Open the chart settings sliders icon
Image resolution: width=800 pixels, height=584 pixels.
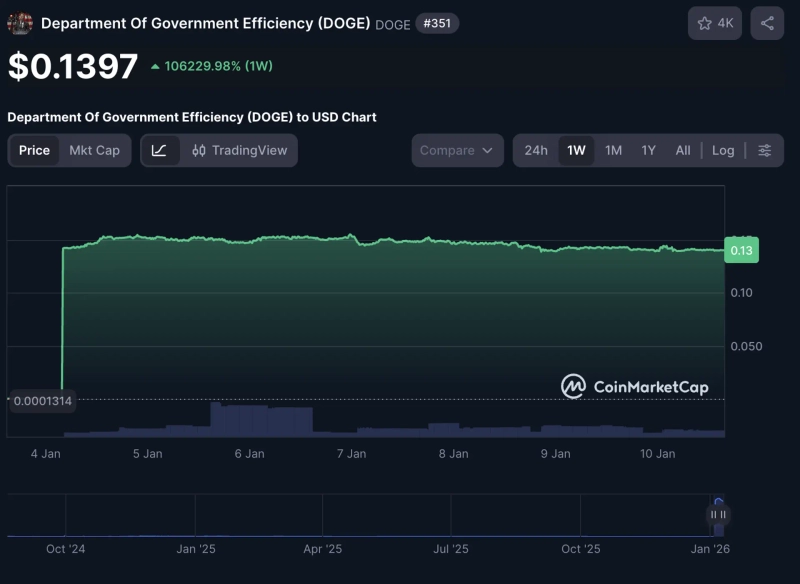coord(764,150)
